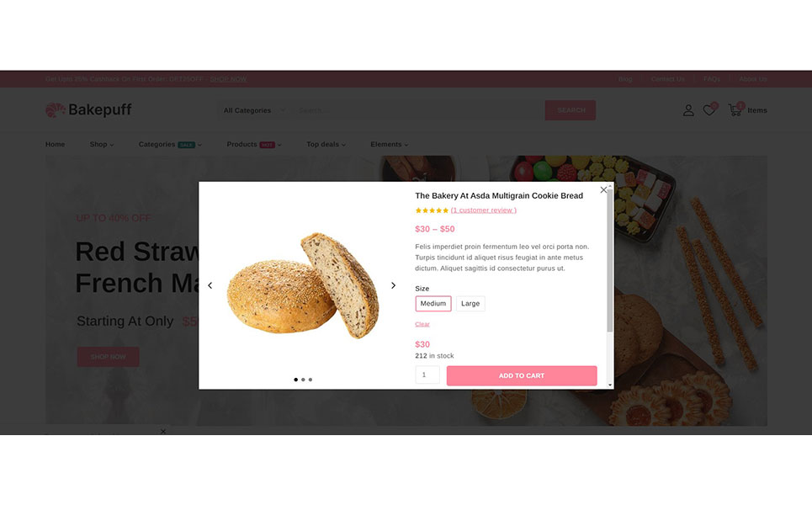This screenshot has width=812, height=505.
Task: Open the shopping cart icon
Action: [735, 109]
